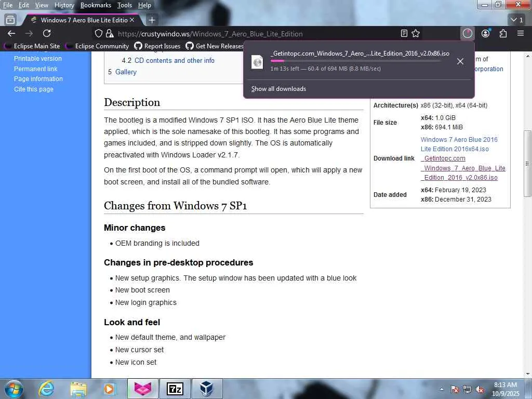
Task: Open the list all tabs dropdown
Action: 517,20
